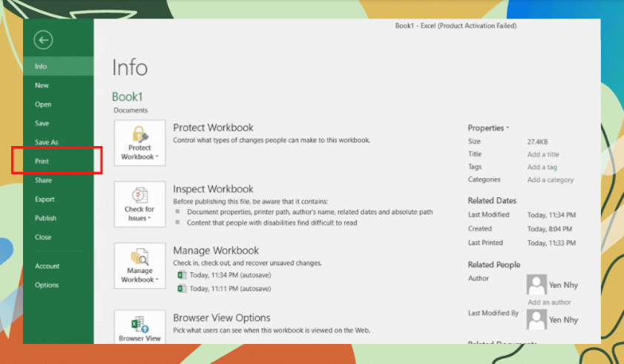Click the Author Yen Nhy avatar
The width and height of the screenshot is (624, 364).
(536, 285)
